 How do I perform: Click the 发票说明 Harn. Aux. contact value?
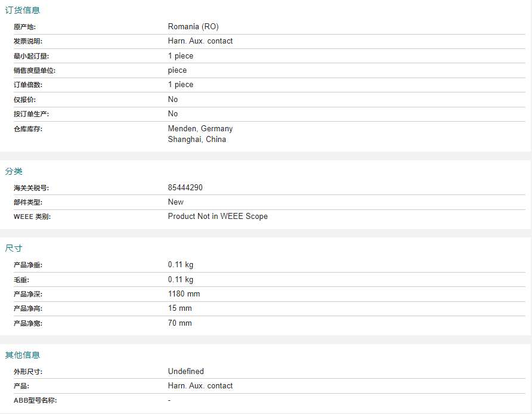(200, 41)
